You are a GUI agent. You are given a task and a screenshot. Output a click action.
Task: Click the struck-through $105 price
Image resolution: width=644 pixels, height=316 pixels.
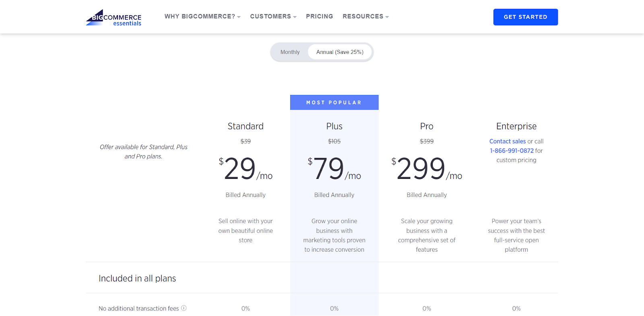pyautogui.click(x=334, y=141)
